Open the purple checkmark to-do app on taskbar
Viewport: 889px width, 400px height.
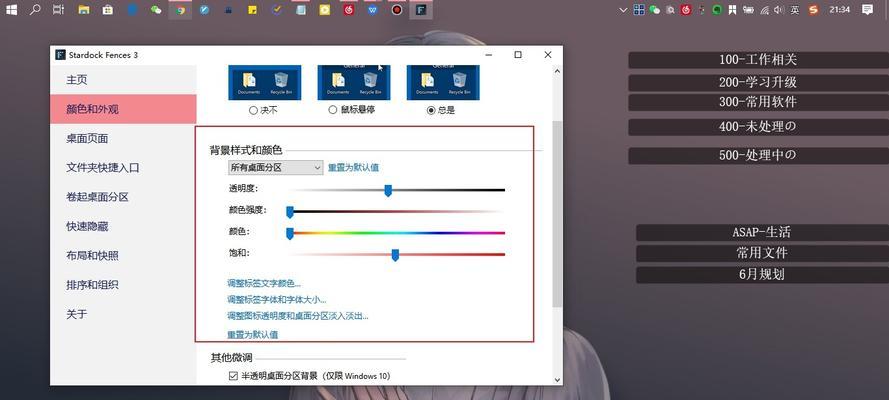(x=277, y=10)
